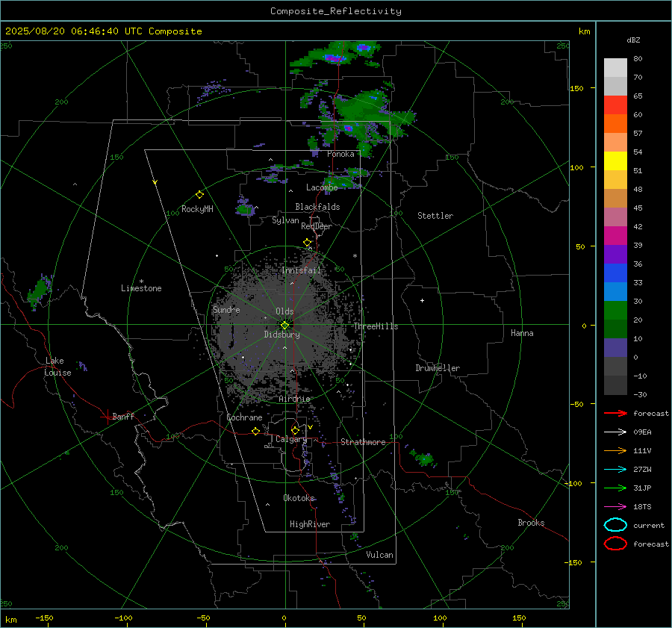The width and height of the screenshot is (672, 628).
Task: Pick the magenta 18TS arrow legend icon
Action: pos(615,507)
